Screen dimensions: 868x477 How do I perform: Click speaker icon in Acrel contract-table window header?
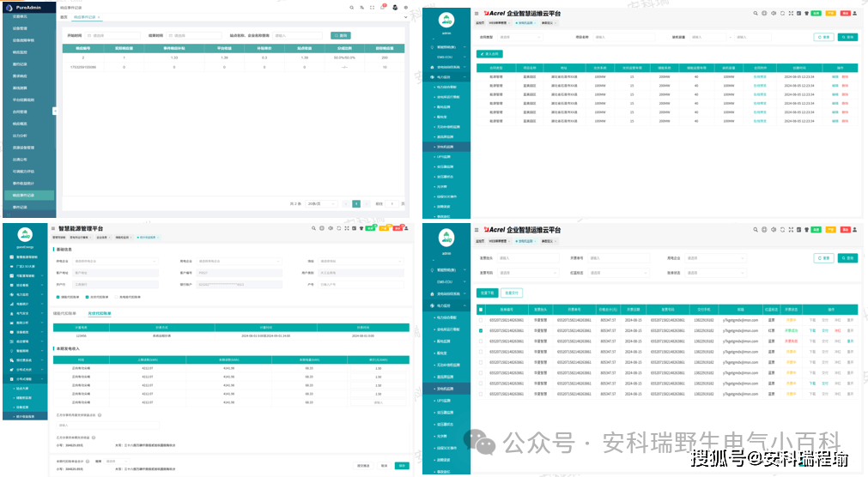774,13
